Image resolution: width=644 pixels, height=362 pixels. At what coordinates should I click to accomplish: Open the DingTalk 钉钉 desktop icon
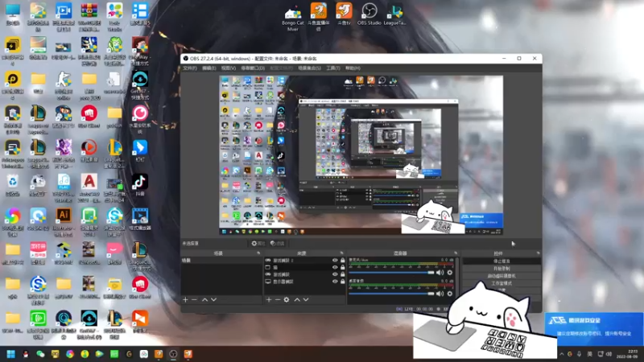[x=140, y=150]
